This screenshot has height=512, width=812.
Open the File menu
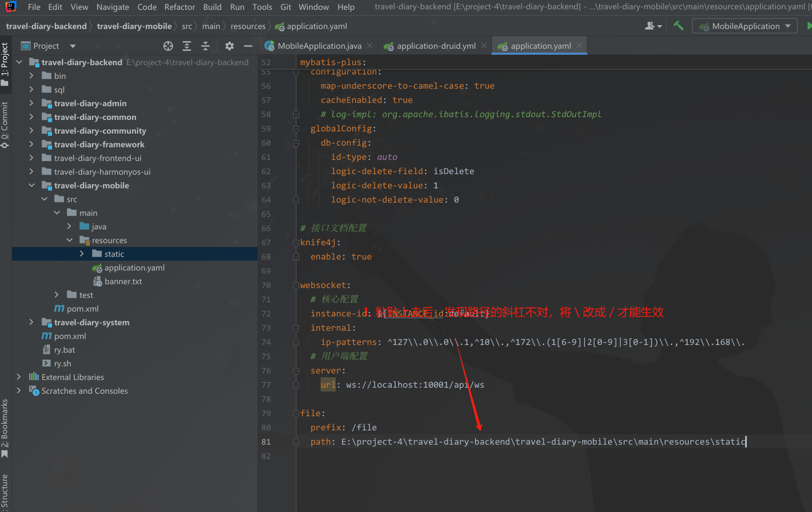click(34, 7)
